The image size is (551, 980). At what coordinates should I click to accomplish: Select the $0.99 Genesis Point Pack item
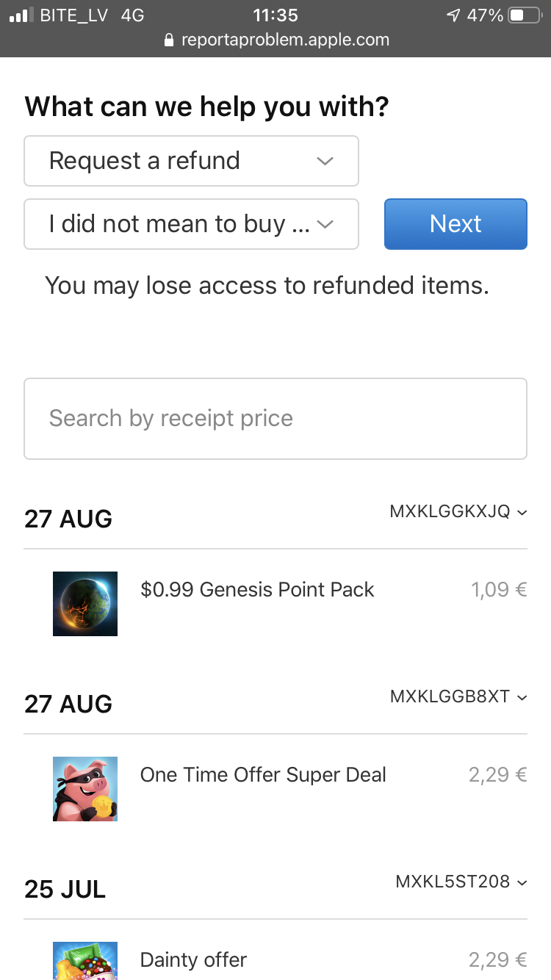(x=257, y=590)
